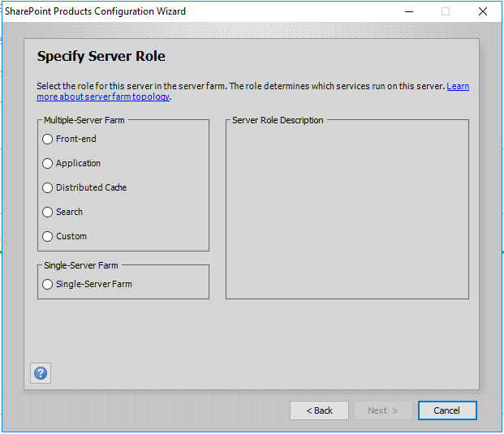Go to the previous page with Back

click(319, 410)
